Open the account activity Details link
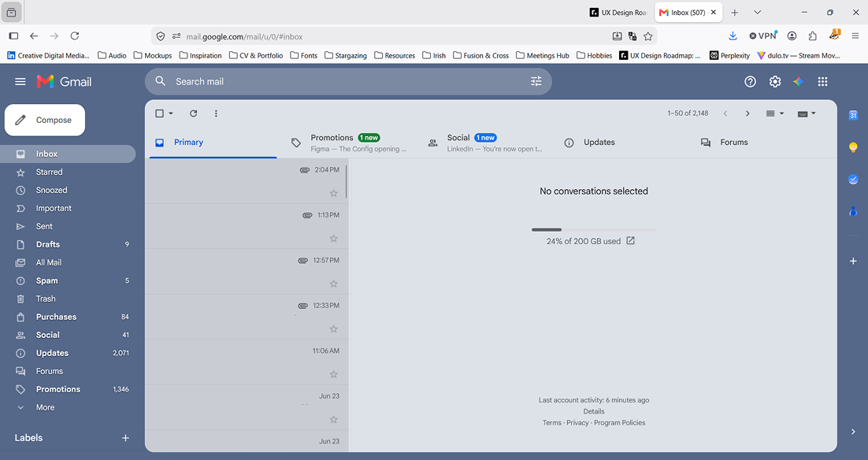The width and height of the screenshot is (868, 460). point(593,411)
